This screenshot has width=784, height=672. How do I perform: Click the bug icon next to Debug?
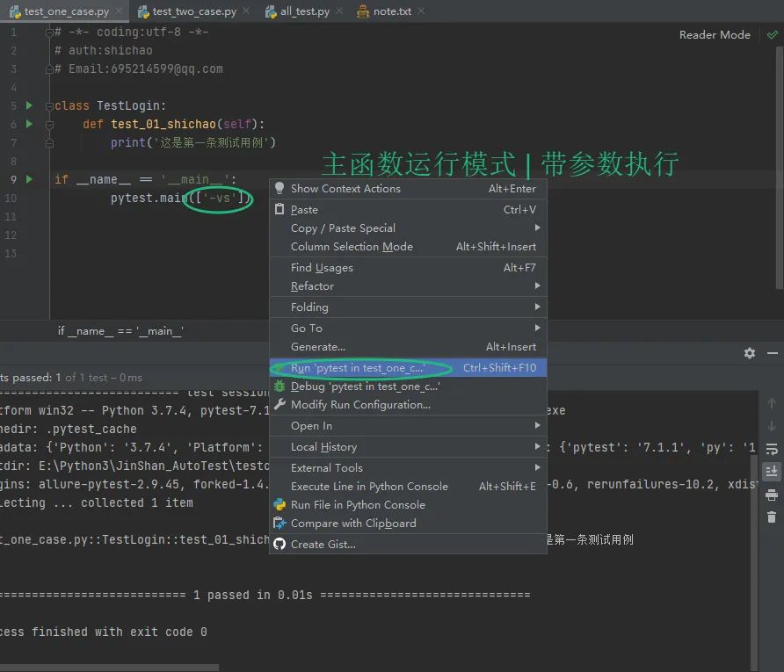coord(279,386)
